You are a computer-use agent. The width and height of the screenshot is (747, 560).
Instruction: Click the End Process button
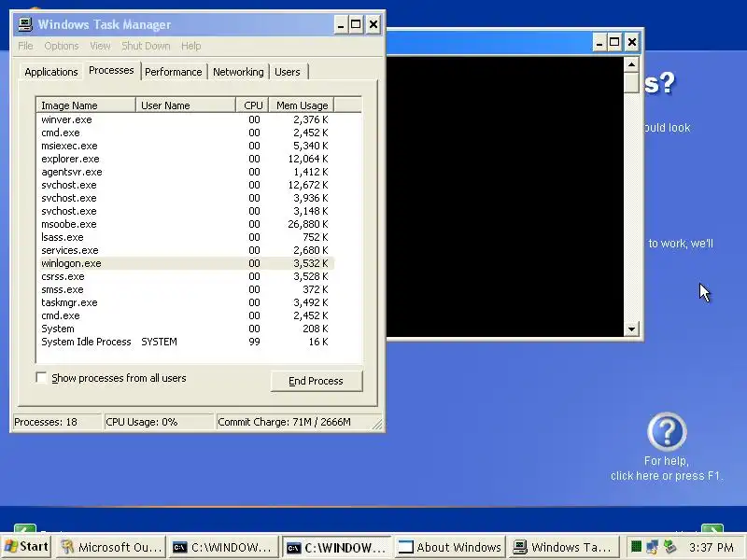click(x=317, y=381)
